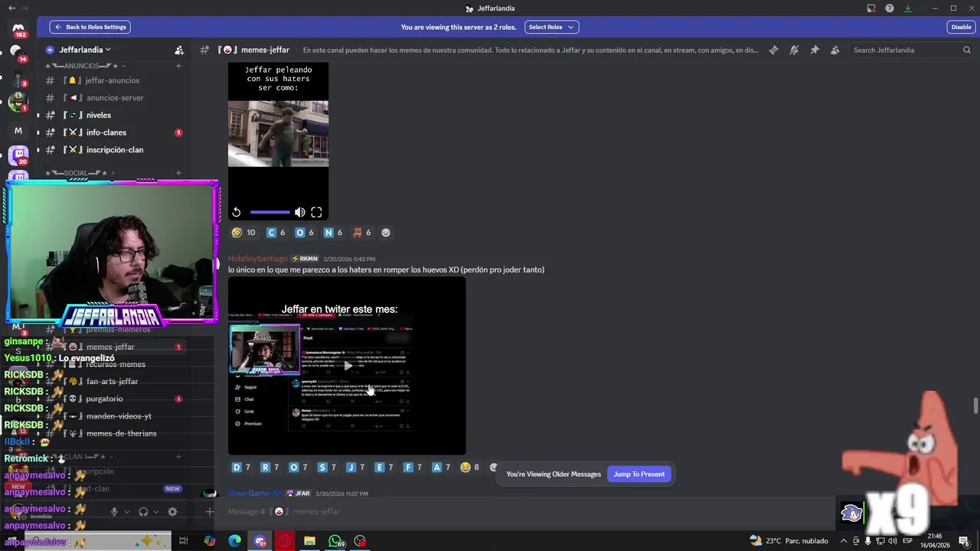Open HolaSoySantiago user profile name

258,259
